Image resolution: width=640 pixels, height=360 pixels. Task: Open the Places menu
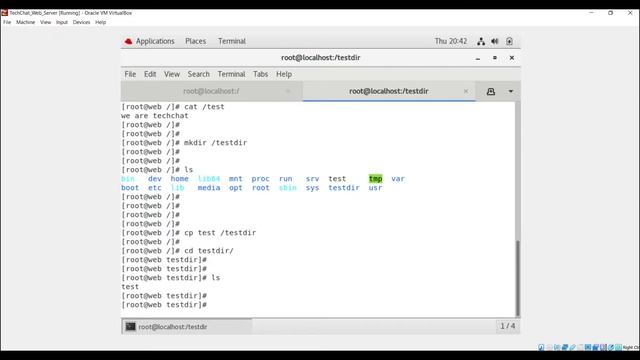pyautogui.click(x=196, y=41)
